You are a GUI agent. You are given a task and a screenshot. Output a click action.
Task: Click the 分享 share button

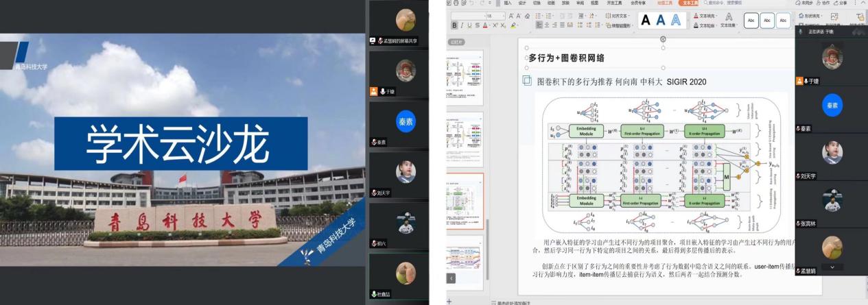(842, 3)
